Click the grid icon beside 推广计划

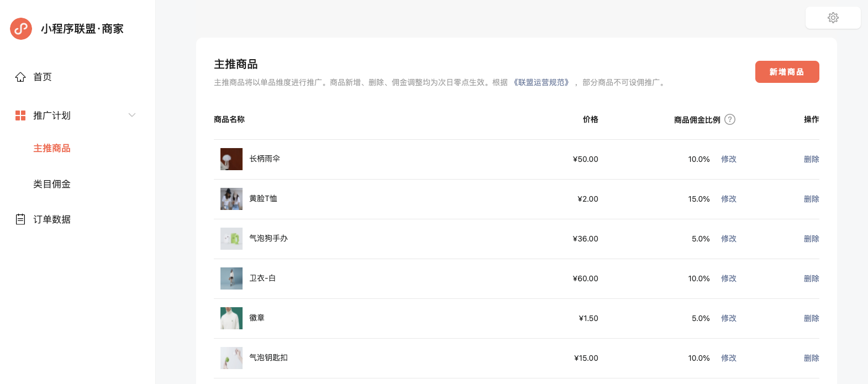tap(20, 115)
